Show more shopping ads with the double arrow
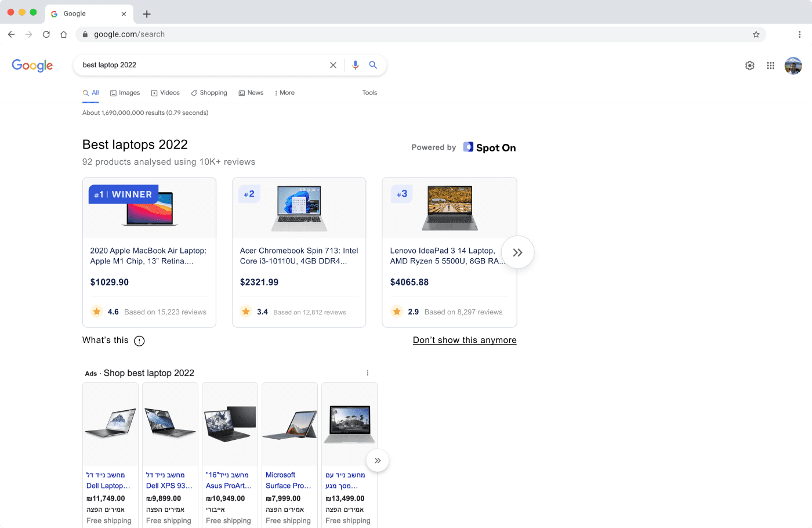 tap(378, 461)
